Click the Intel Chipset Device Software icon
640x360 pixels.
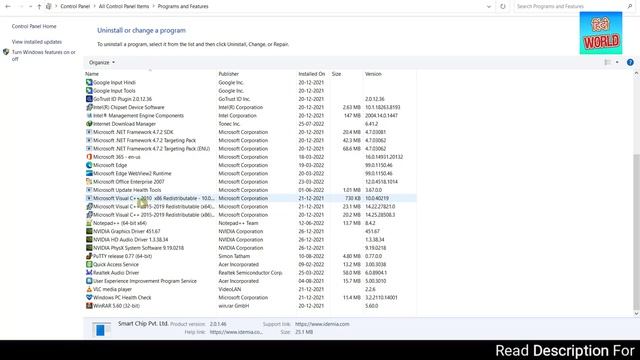coord(89,107)
